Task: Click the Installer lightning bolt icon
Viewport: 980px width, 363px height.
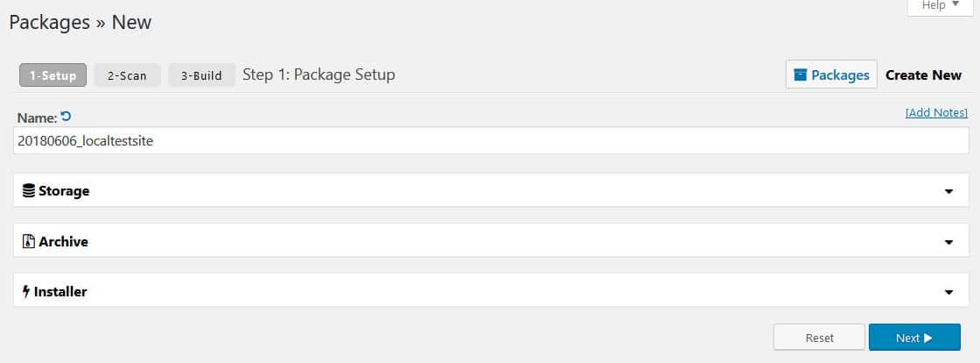Action: click(x=26, y=292)
